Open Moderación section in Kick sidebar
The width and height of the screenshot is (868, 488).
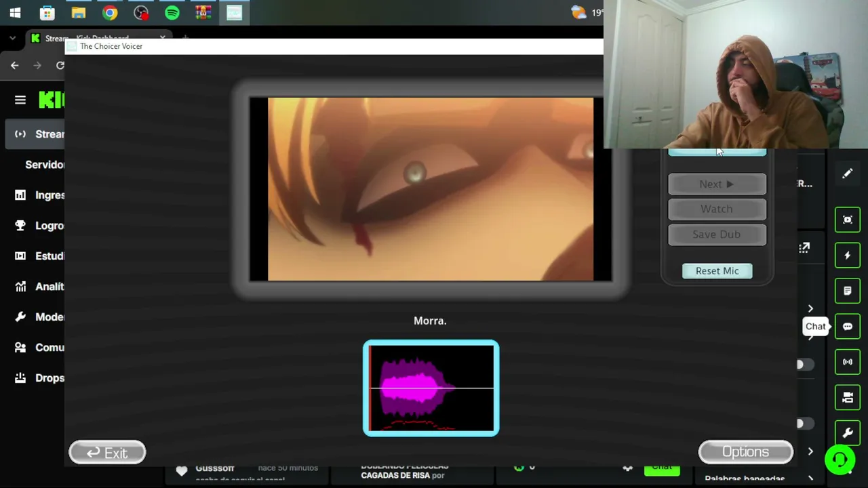(40, 317)
